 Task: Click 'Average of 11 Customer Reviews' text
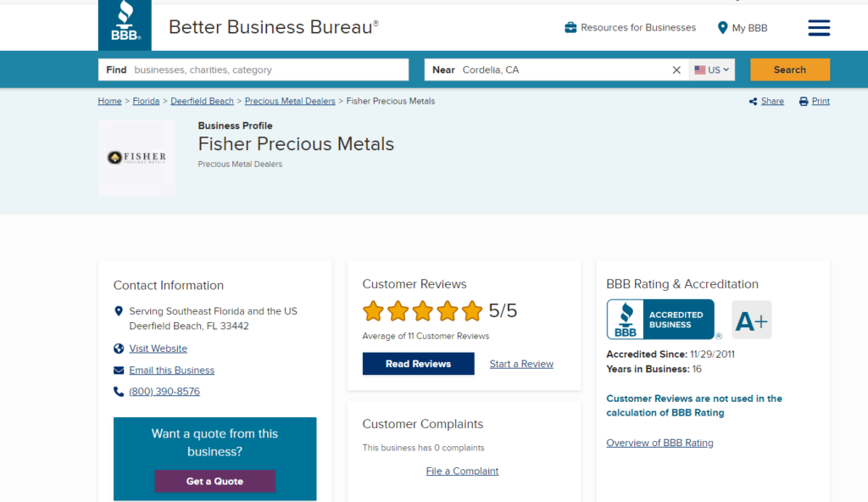(x=426, y=337)
